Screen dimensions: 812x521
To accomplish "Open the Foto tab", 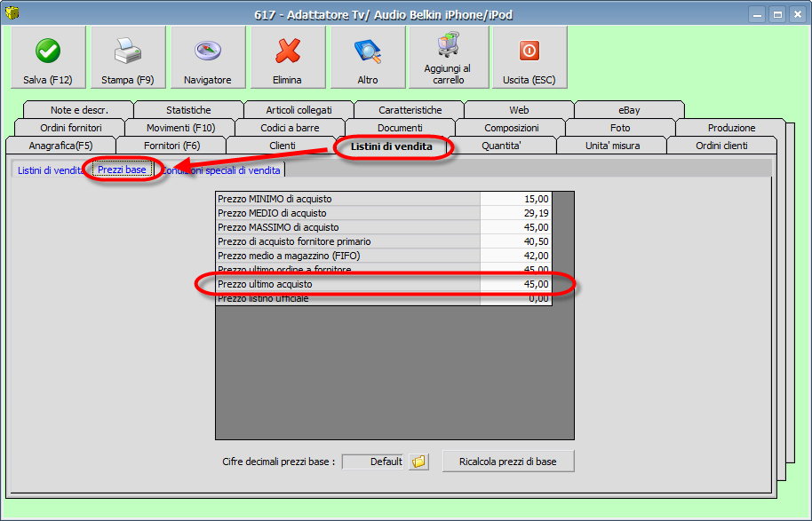I will [x=620, y=128].
